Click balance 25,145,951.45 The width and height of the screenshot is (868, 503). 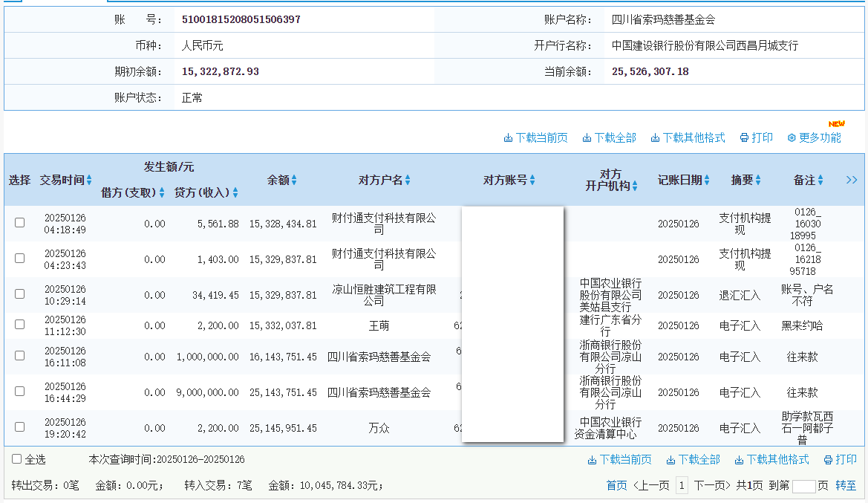(x=283, y=428)
